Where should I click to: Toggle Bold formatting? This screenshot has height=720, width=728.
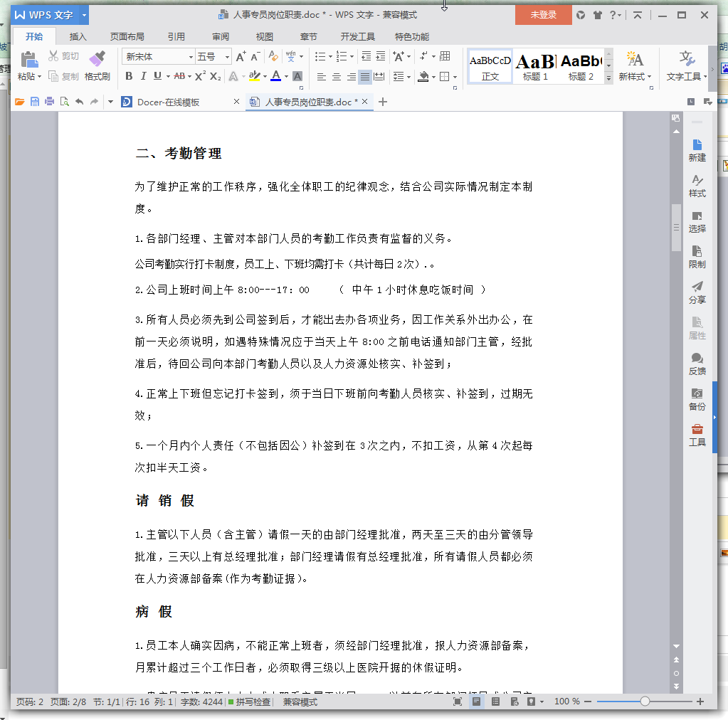[x=129, y=76]
